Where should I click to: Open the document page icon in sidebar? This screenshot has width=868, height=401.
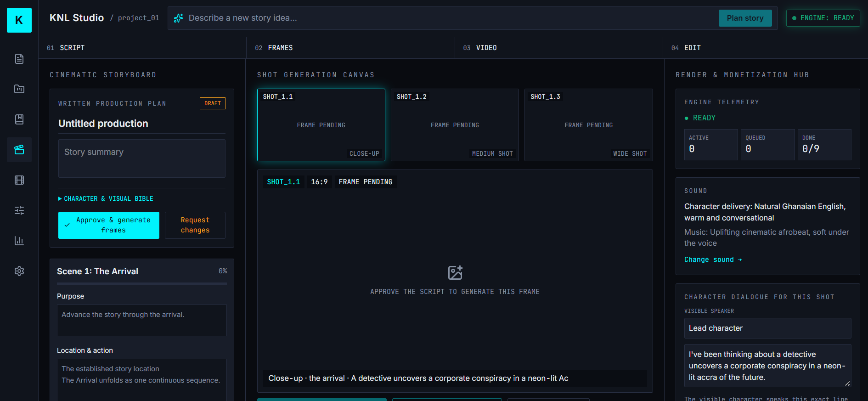coord(19,59)
